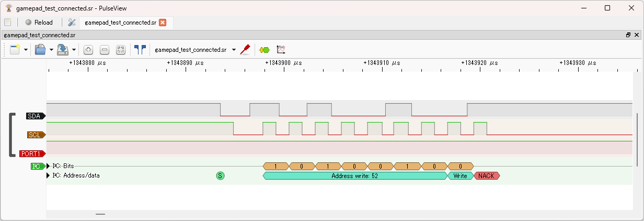
Task: Click the +1343930 µs ruler label
Action: [x=578, y=62]
